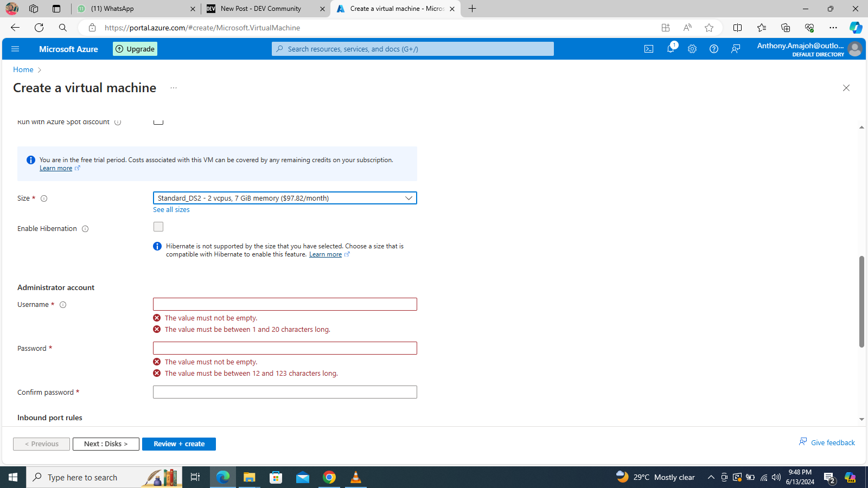This screenshot has height=488, width=868.
Task: Open Edge Collections panel
Action: (x=786, y=28)
